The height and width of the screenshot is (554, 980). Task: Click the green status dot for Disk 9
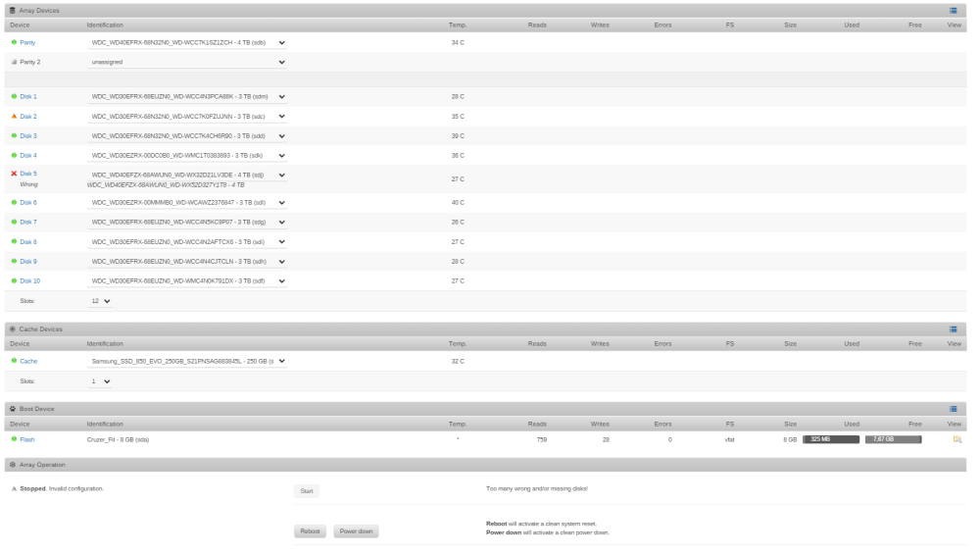click(14, 262)
